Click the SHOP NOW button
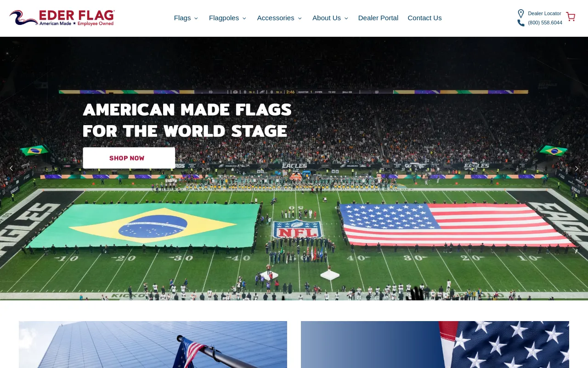The image size is (588, 368). point(129,158)
